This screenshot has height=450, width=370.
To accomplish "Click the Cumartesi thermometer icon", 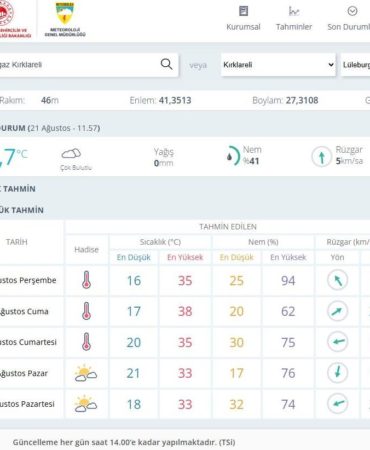I will tap(87, 342).
